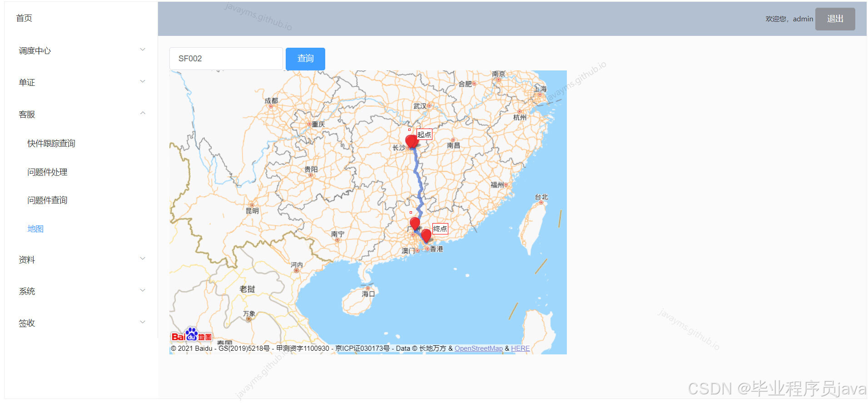
Task: Click the 澳门 city label on map
Action: pyautogui.click(x=408, y=251)
